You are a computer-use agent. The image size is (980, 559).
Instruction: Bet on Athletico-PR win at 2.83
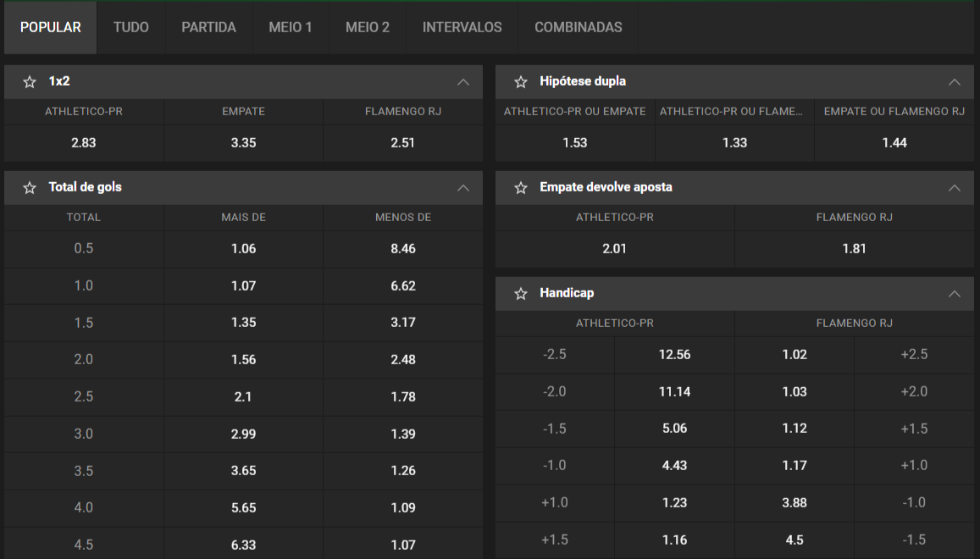[x=84, y=143]
